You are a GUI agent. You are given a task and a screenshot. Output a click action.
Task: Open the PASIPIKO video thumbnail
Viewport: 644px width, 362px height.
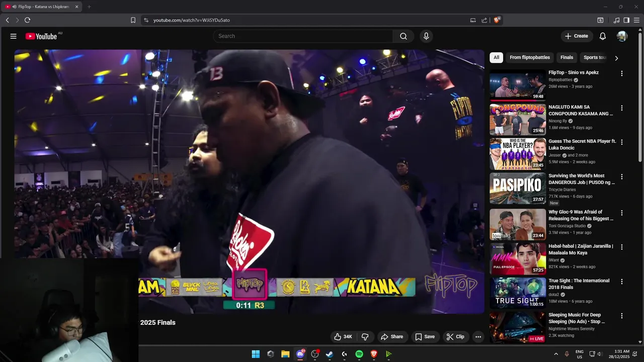(518, 189)
